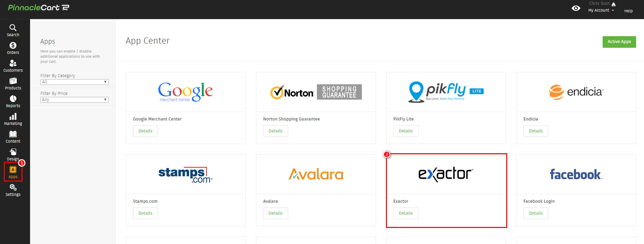View Details for Google Merchant Center
This screenshot has height=244, width=644.
click(x=145, y=131)
